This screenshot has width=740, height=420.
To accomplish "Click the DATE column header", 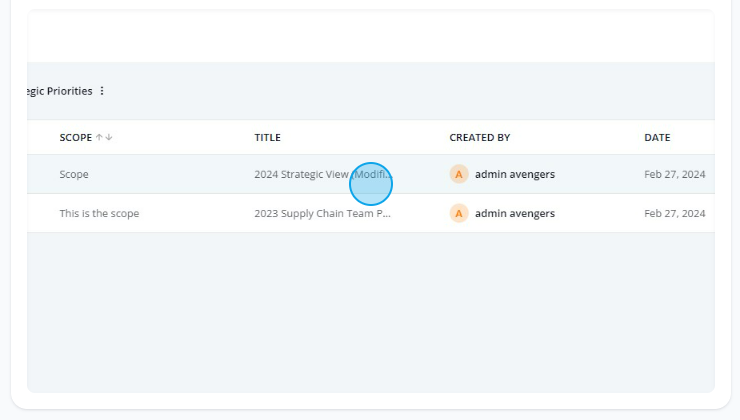I will 657,138.
